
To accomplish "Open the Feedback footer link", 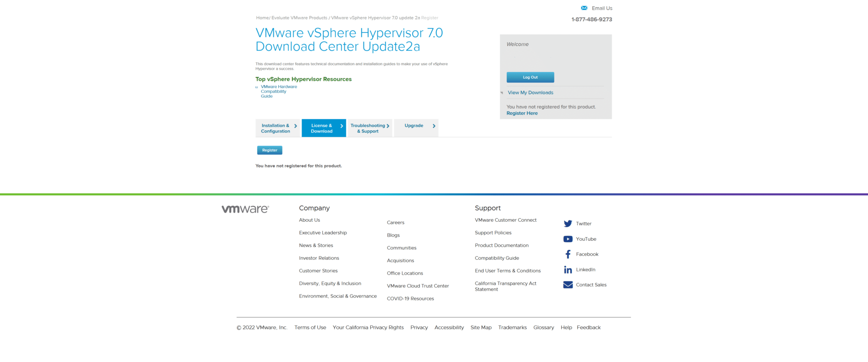I will tap(589, 328).
